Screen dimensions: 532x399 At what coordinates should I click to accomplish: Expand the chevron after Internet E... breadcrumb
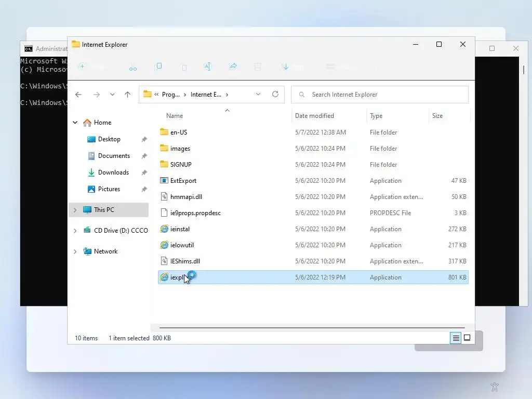[227, 95]
